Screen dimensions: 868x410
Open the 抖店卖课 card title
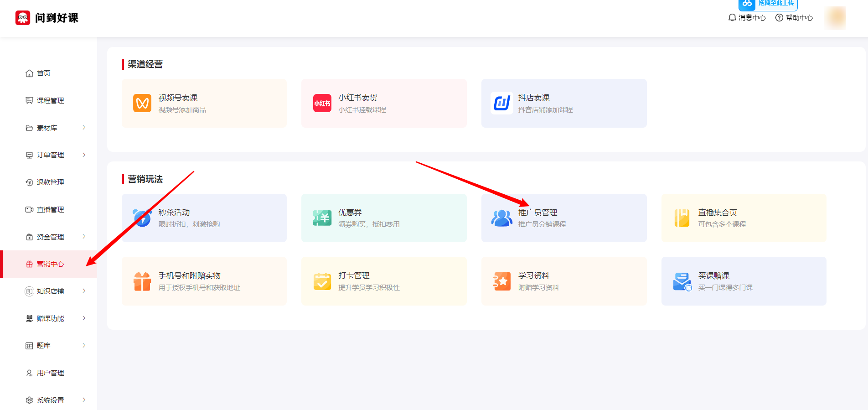pyautogui.click(x=534, y=98)
